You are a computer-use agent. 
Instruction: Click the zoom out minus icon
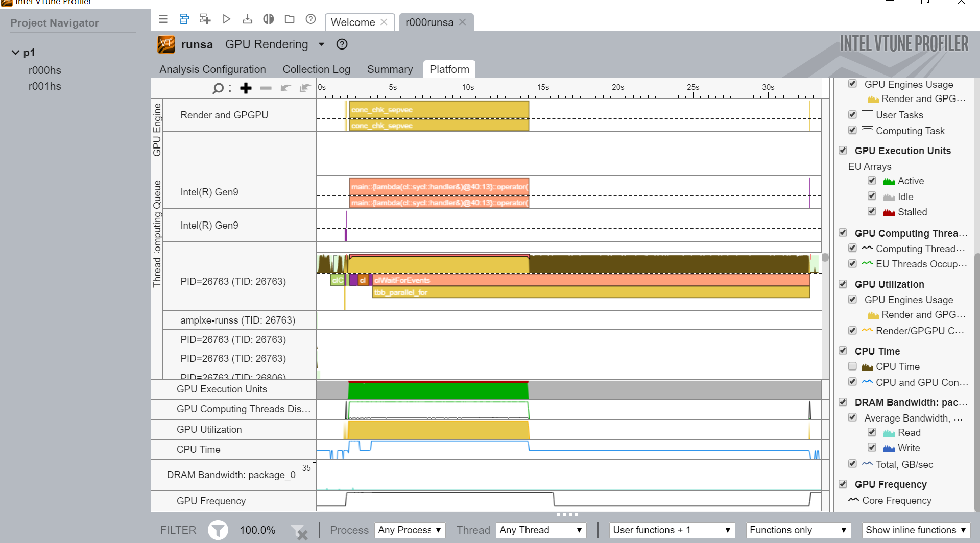[266, 88]
